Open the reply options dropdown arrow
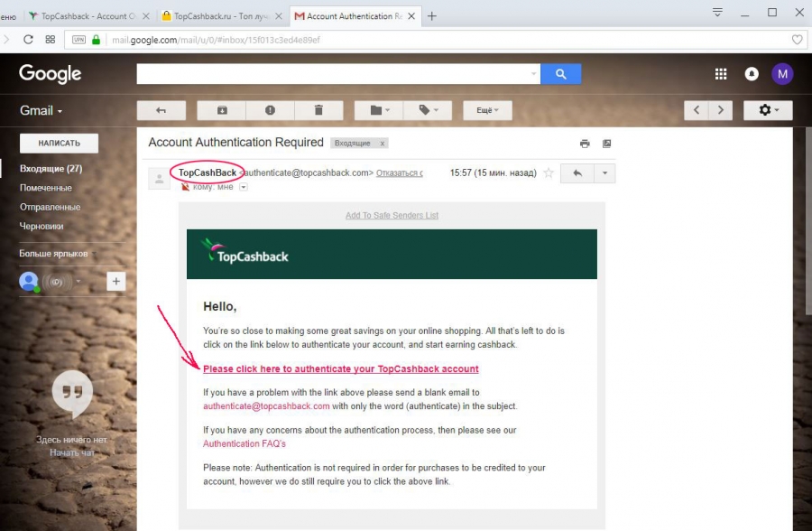The image size is (812, 531). pyautogui.click(x=604, y=173)
